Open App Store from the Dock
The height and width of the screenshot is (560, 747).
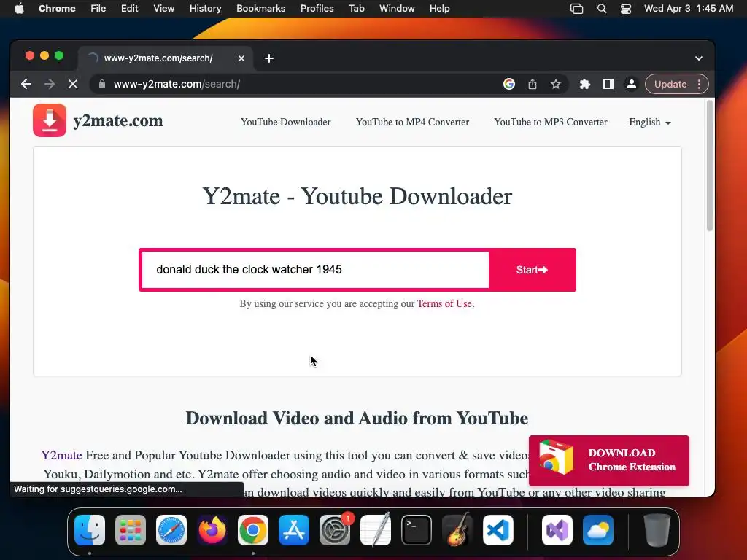tap(294, 530)
